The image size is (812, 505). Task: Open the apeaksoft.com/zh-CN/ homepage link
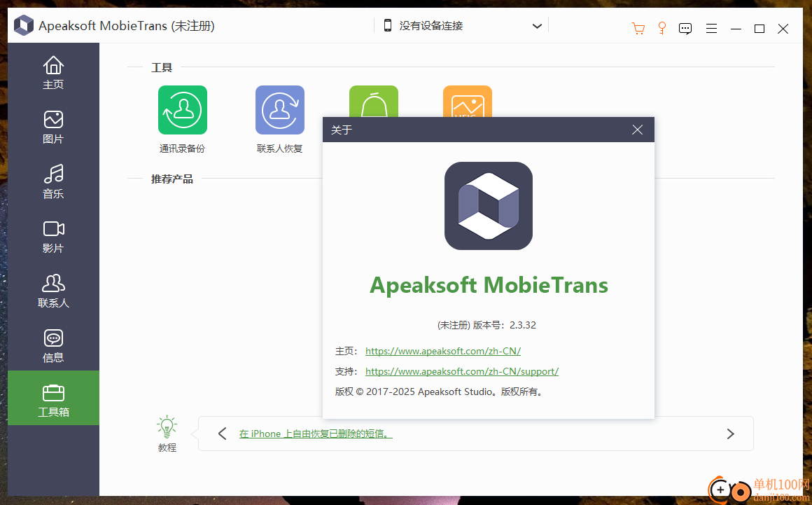point(443,351)
